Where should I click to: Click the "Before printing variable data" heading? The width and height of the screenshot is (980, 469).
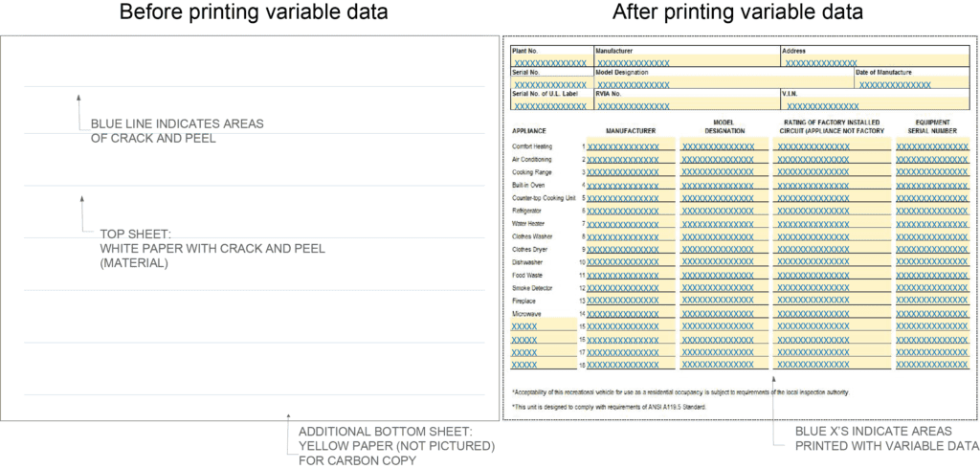(253, 13)
